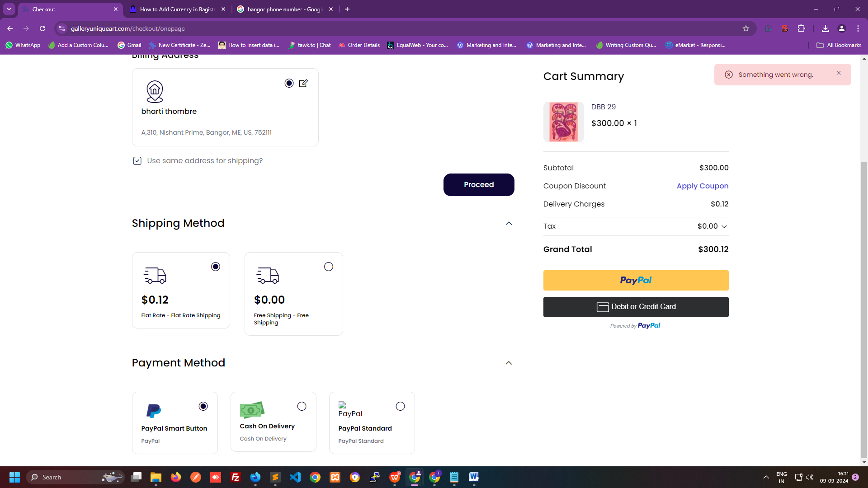The image size is (868, 488).
Task: Pay with Debit or Credit Card button
Action: (x=636, y=307)
